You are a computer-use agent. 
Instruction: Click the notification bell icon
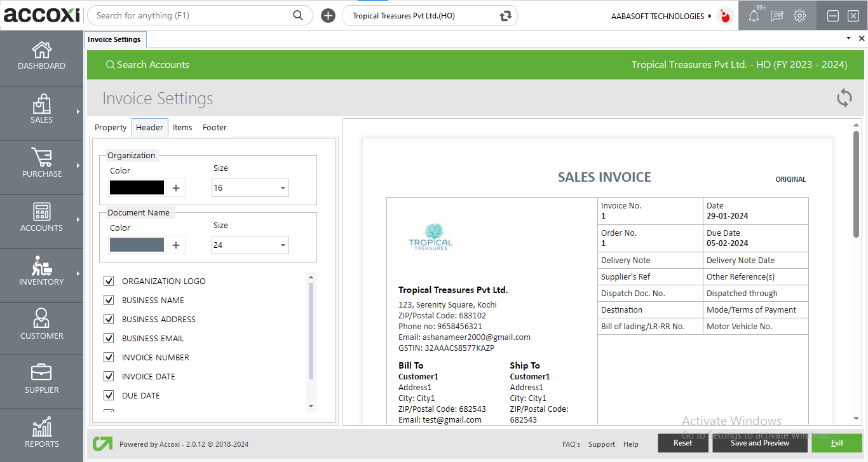pos(754,16)
